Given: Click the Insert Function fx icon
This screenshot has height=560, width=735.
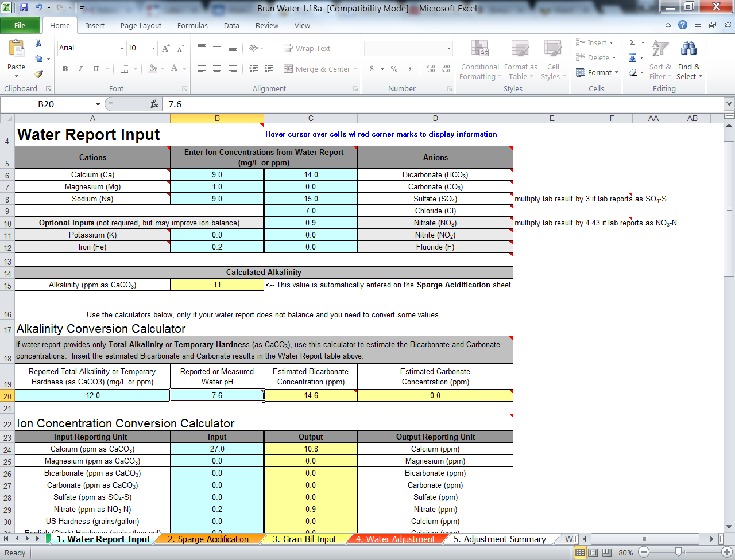Looking at the screenshot, I should point(154,104).
